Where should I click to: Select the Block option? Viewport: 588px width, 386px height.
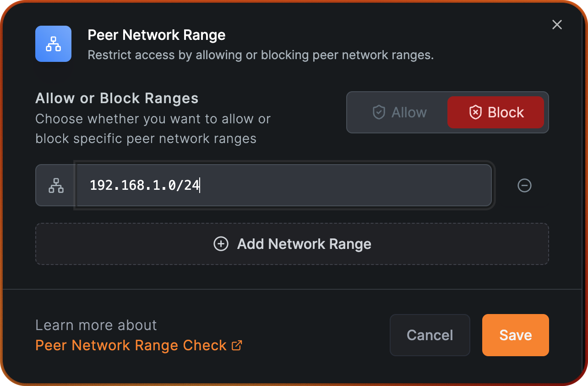coord(495,112)
